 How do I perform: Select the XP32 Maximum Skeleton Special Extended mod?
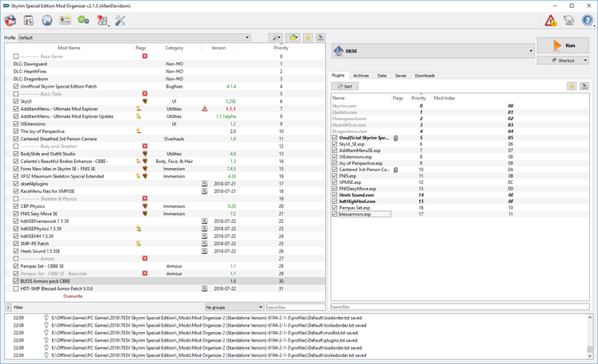pyautogui.click(x=165, y=177)
